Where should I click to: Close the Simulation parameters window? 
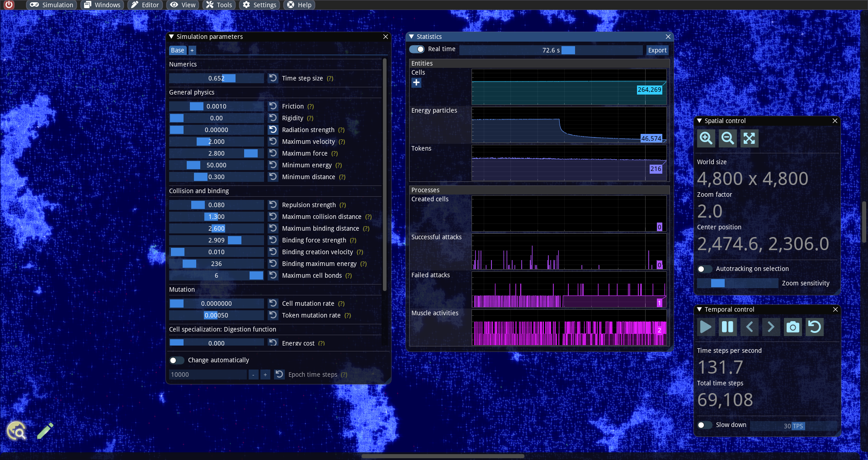coord(386,37)
